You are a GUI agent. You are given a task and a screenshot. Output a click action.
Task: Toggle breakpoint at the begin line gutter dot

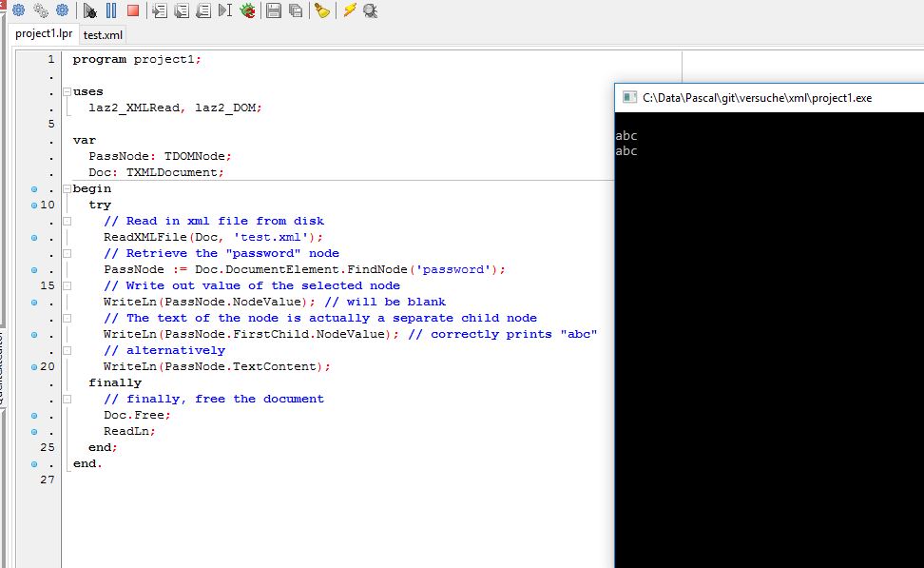point(34,188)
